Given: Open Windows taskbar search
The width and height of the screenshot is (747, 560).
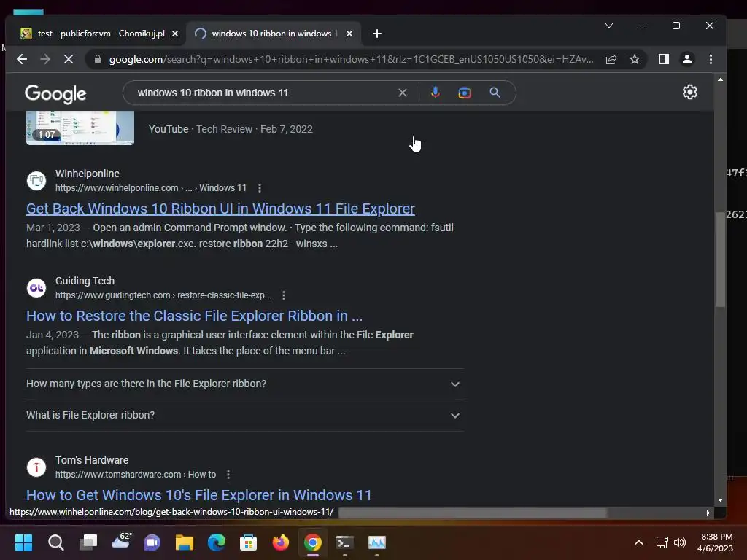Looking at the screenshot, I should coord(55,542).
